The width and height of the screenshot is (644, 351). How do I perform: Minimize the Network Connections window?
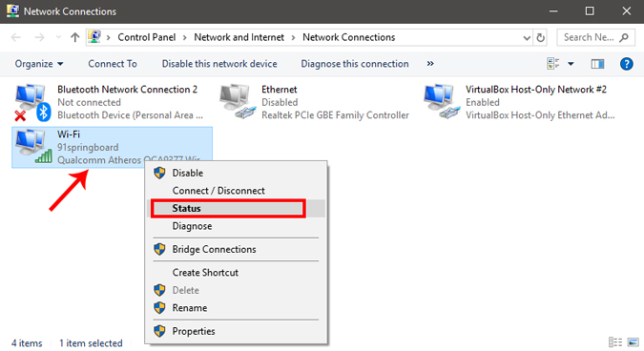(553, 11)
